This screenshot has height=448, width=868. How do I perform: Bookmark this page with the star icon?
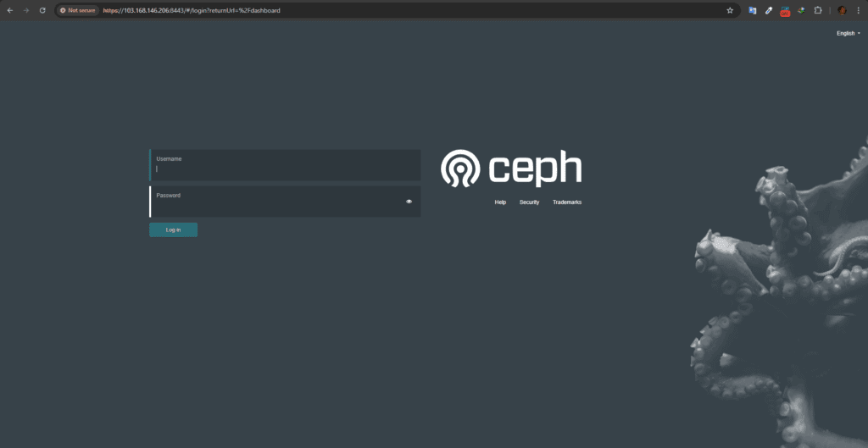pyautogui.click(x=730, y=10)
